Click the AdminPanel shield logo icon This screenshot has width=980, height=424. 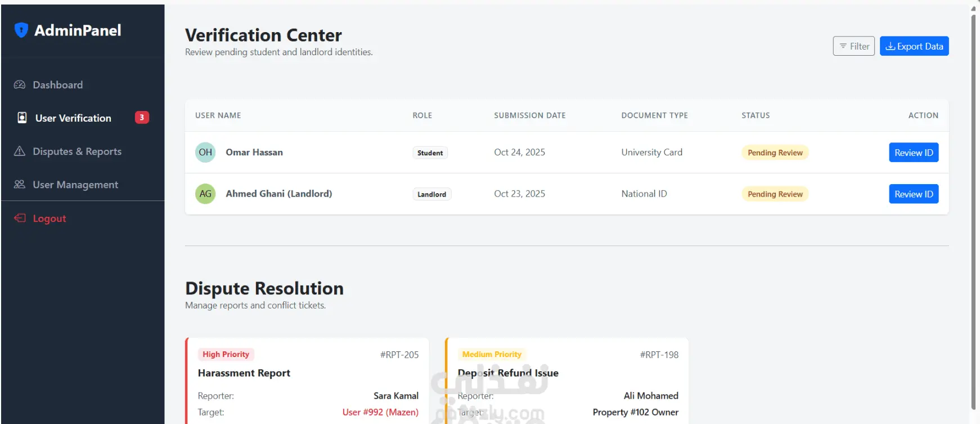21,30
